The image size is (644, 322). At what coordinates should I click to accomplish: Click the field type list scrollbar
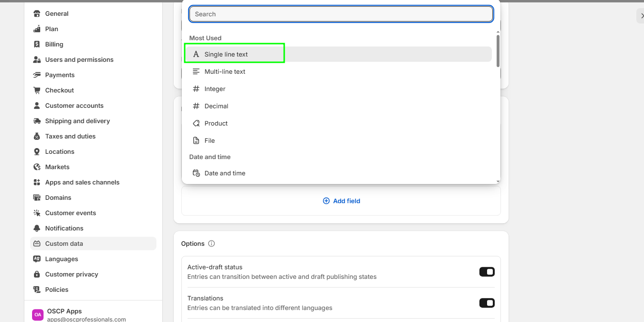point(498,51)
